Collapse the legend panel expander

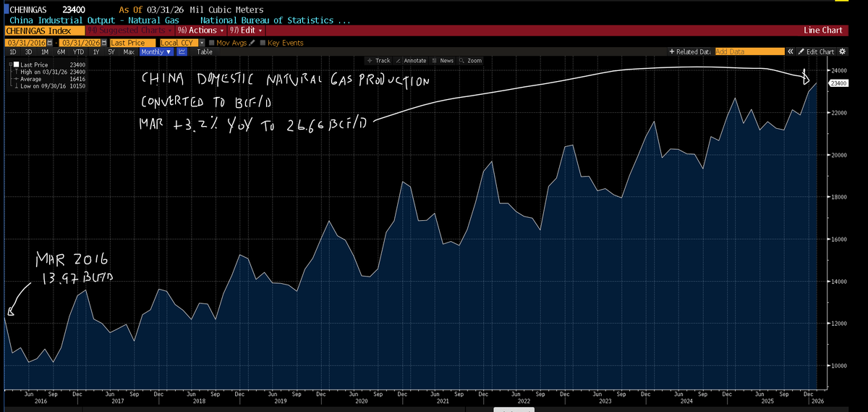click(x=10, y=64)
